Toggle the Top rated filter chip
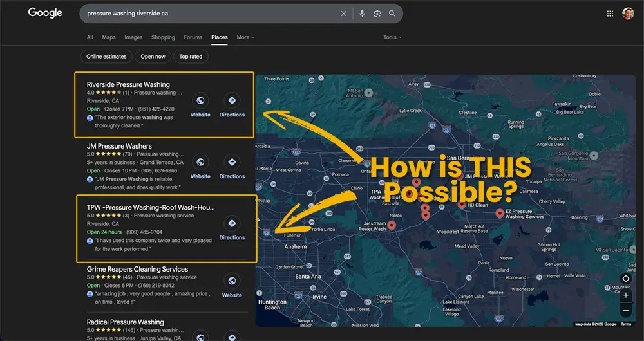This screenshot has width=644, height=341. click(191, 57)
